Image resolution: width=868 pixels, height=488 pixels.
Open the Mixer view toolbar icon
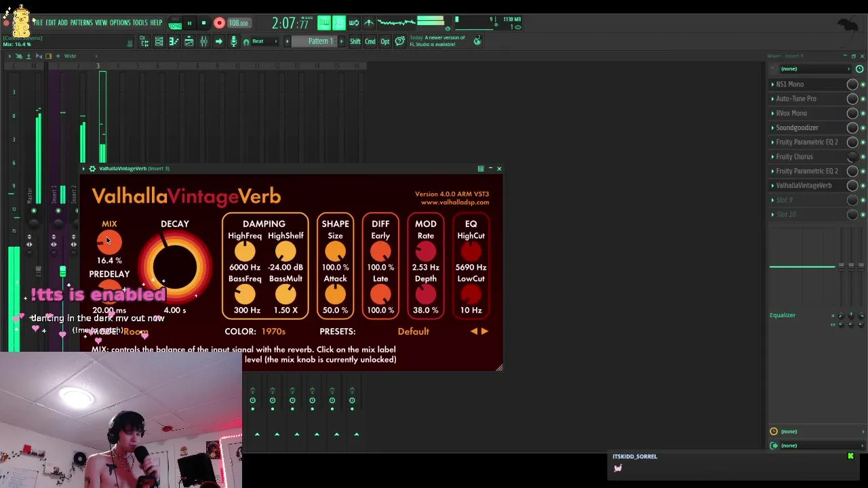pos(203,42)
